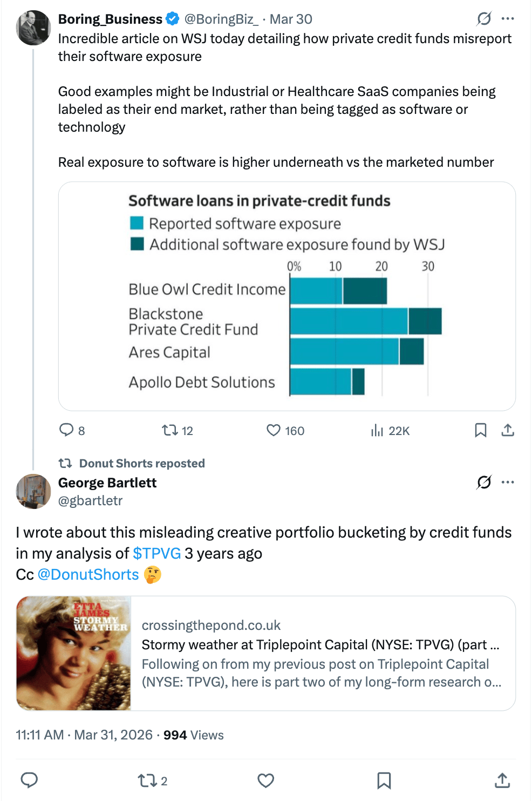532x801 pixels.
Task: Share George Bartlett's post
Action: [502, 780]
